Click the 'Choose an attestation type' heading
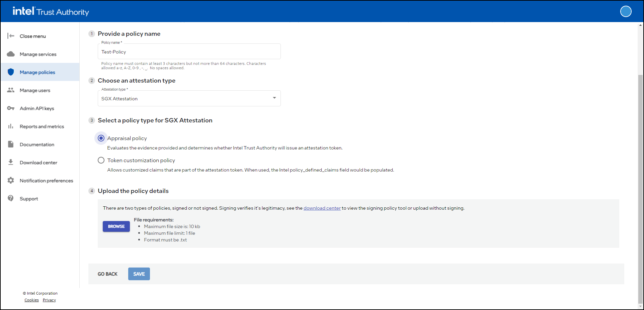Image resolution: width=644 pixels, height=310 pixels. tap(137, 81)
